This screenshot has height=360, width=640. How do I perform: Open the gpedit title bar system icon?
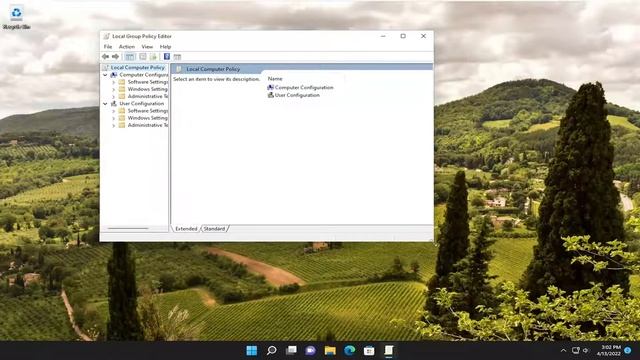[107, 36]
